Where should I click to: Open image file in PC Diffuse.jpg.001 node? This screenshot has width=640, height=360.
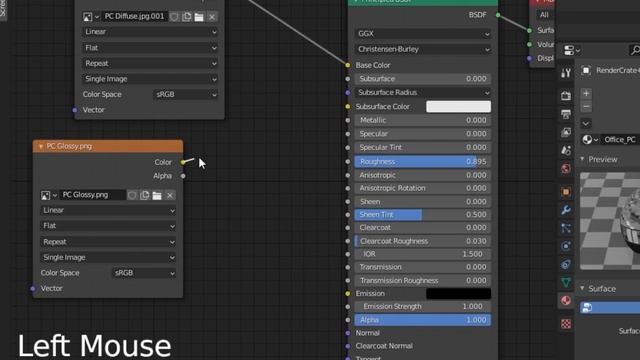click(x=199, y=17)
